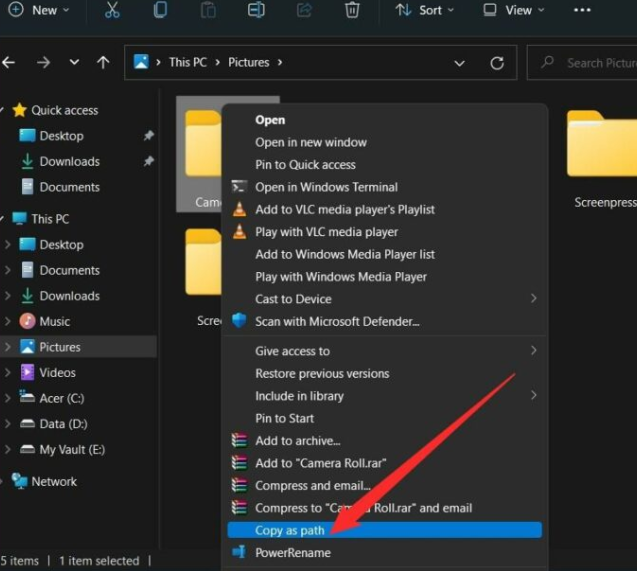Expand Documents under This PC
The height and width of the screenshot is (571, 637).
[x=7, y=270]
